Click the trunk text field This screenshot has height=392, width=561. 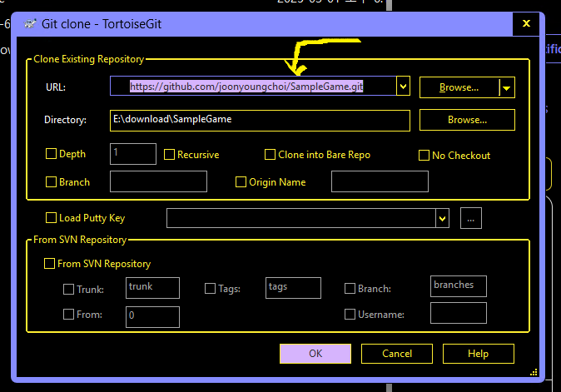point(153,288)
